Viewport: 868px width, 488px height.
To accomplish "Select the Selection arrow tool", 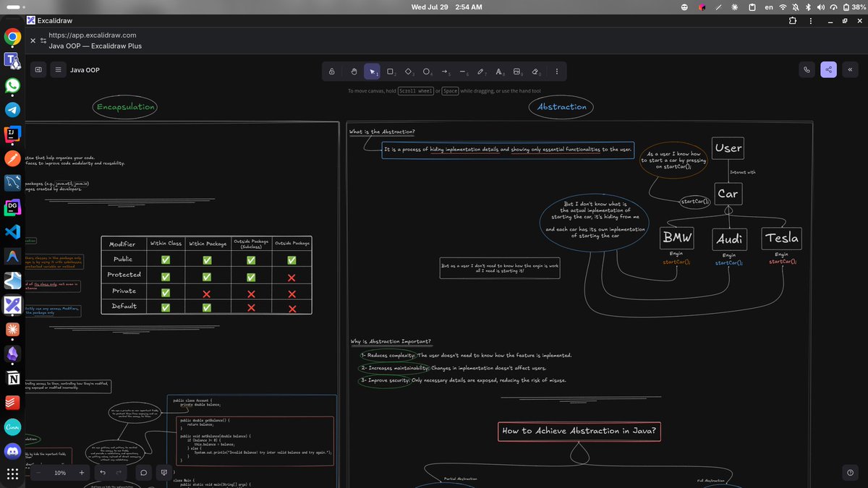I will pyautogui.click(x=372, y=72).
